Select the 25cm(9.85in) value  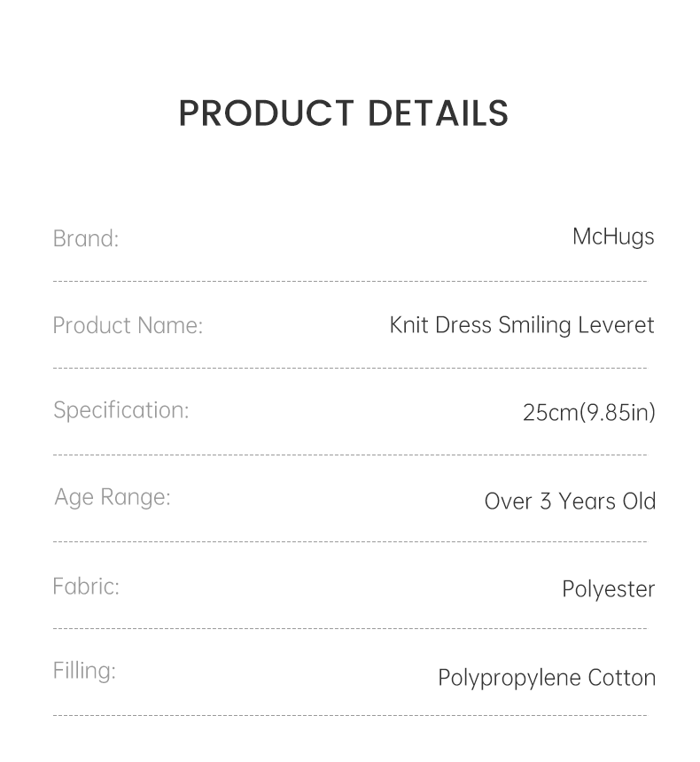[x=588, y=412]
